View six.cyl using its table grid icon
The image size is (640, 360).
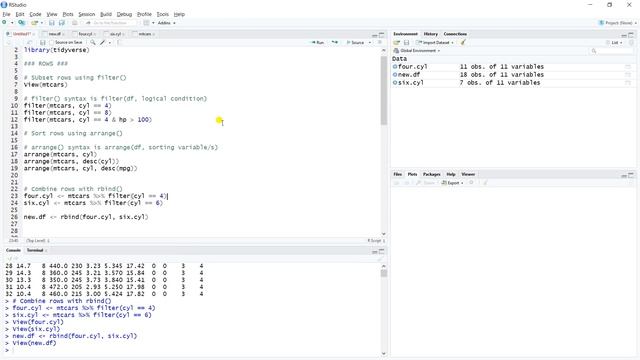[x=628, y=83]
